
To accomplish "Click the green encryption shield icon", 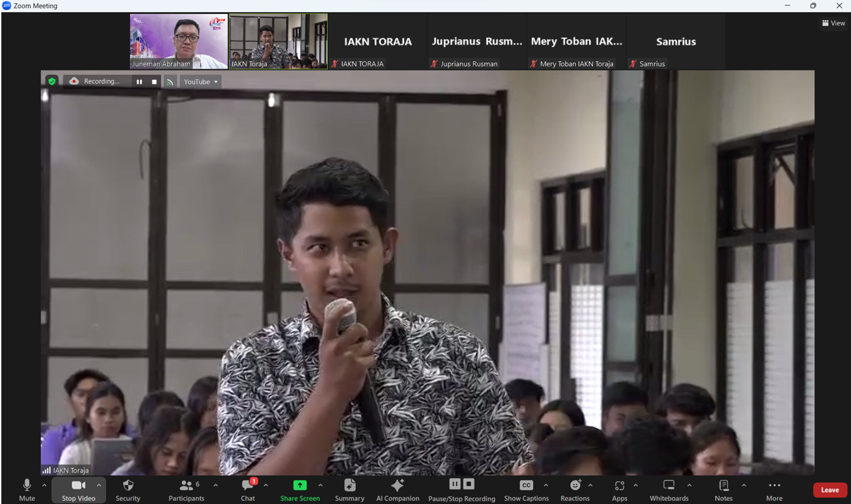I will pyautogui.click(x=52, y=81).
